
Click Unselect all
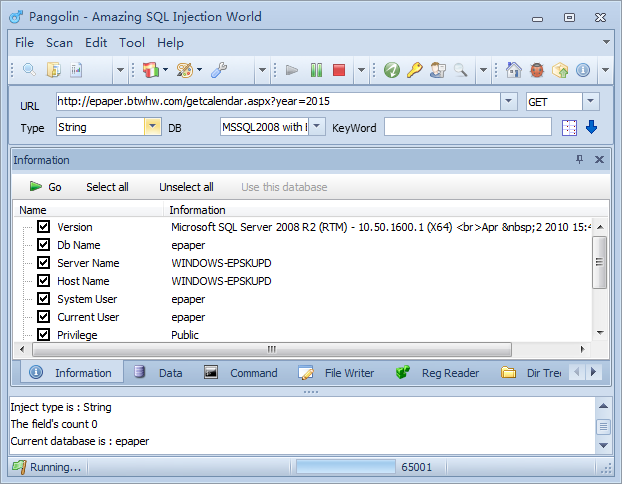(x=186, y=187)
